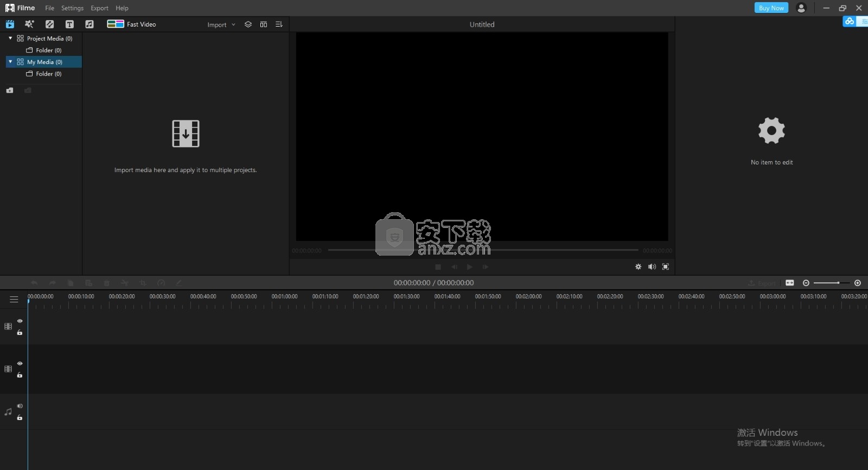Hide the first video track
Viewport: 868px width, 470px height.
point(20,321)
